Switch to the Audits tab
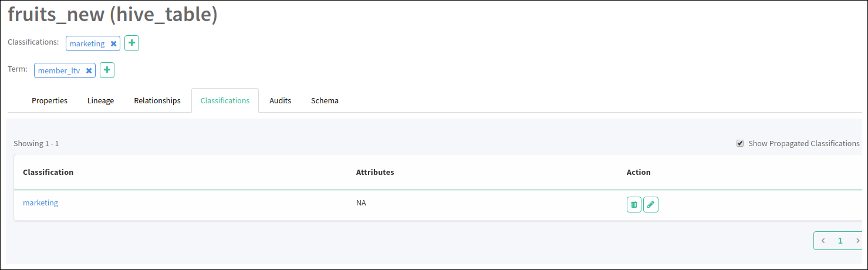 280,100
